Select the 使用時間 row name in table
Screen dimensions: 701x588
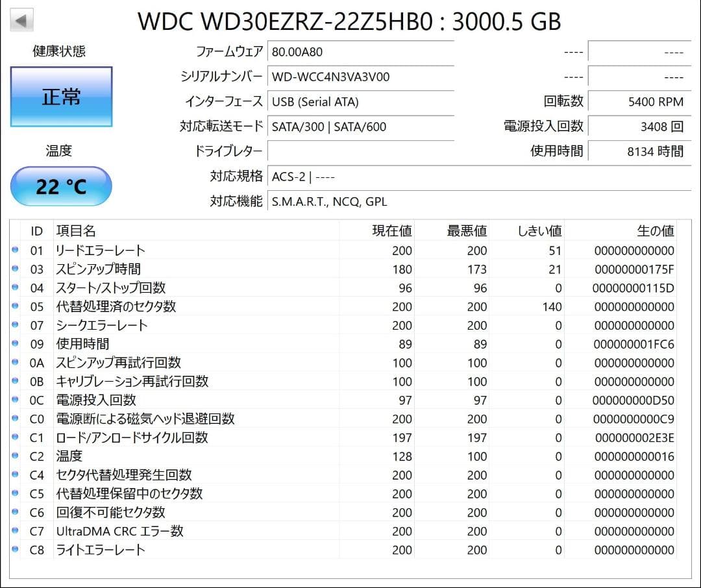pos(82,344)
